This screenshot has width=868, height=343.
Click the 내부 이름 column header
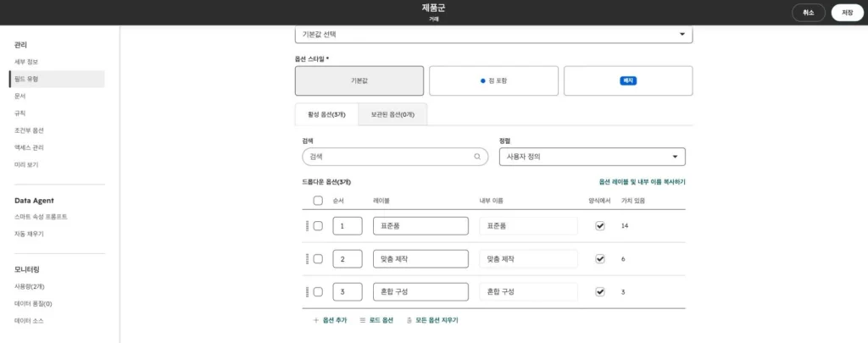[491, 201]
